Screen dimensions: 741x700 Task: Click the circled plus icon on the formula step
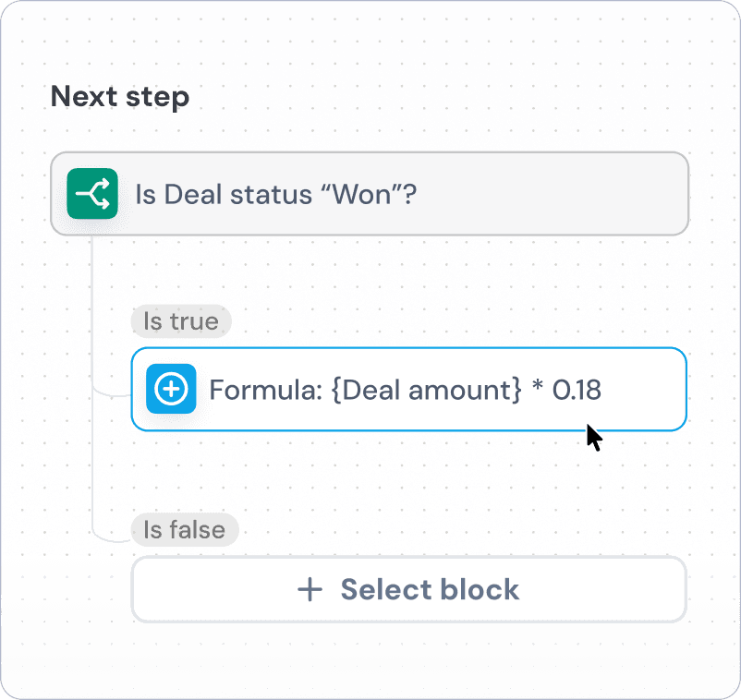(171, 390)
